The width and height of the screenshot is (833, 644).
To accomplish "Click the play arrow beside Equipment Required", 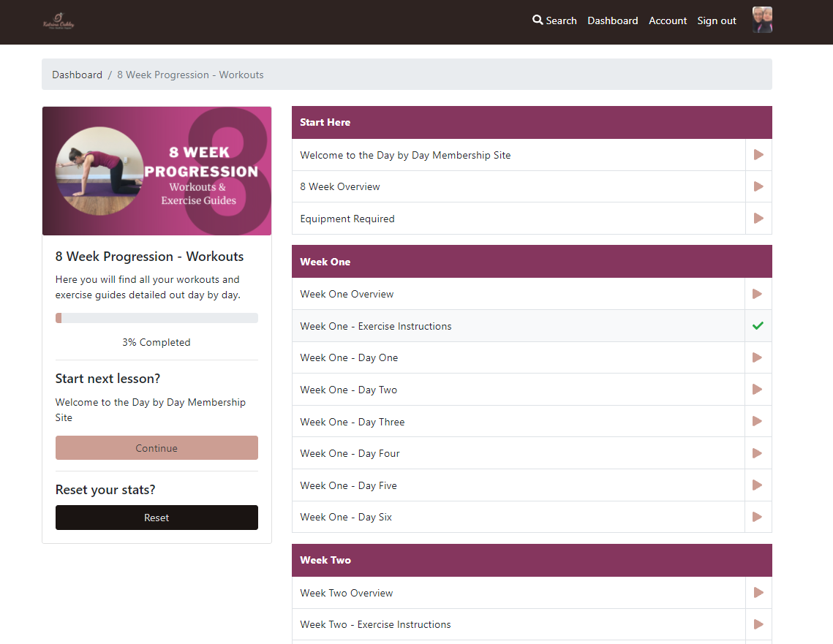I will point(758,219).
